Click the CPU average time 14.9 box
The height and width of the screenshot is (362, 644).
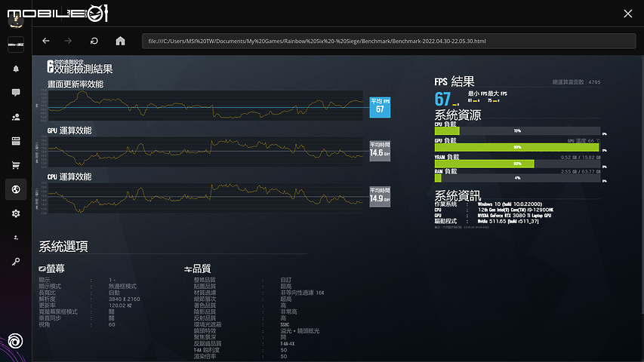pyautogui.click(x=380, y=197)
